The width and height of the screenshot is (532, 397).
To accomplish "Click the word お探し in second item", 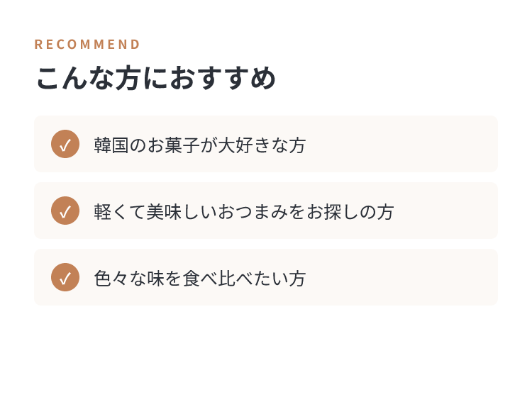I will click(332, 212).
